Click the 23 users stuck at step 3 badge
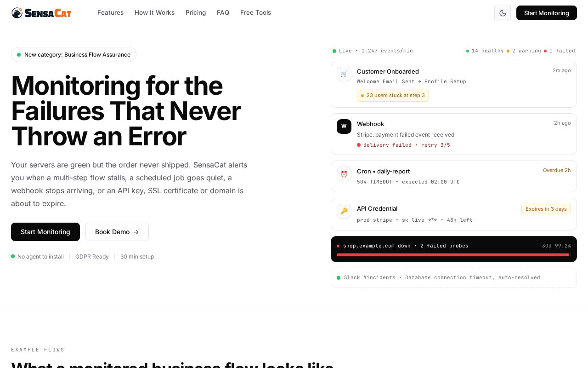Image resolution: width=588 pixels, height=368 pixels. pyautogui.click(x=393, y=96)
